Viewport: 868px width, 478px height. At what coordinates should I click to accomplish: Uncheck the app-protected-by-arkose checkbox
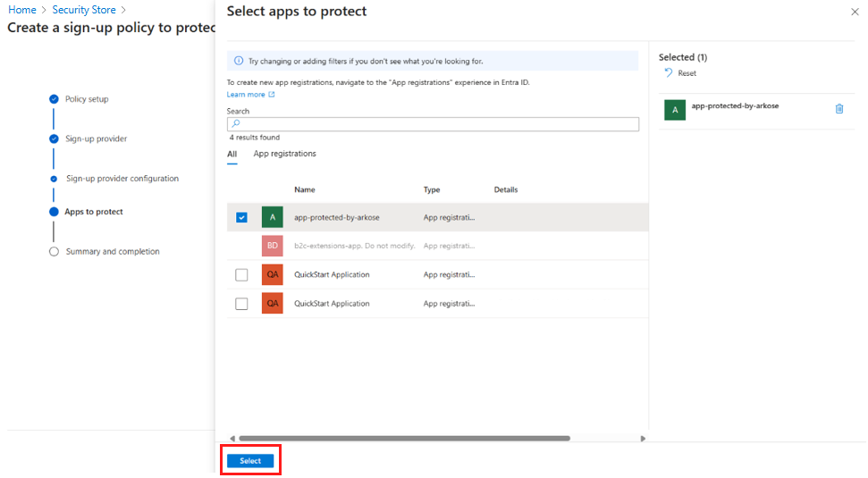241,217
